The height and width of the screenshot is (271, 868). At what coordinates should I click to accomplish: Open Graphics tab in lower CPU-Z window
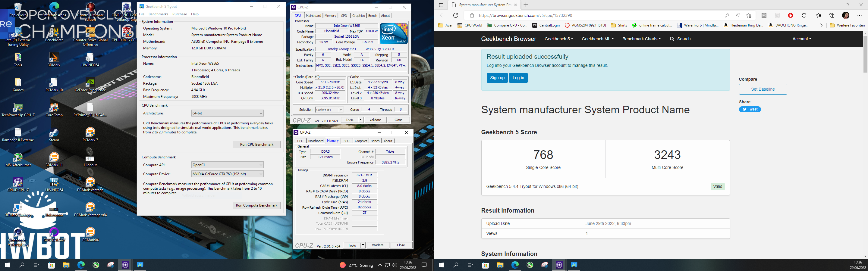361,141
